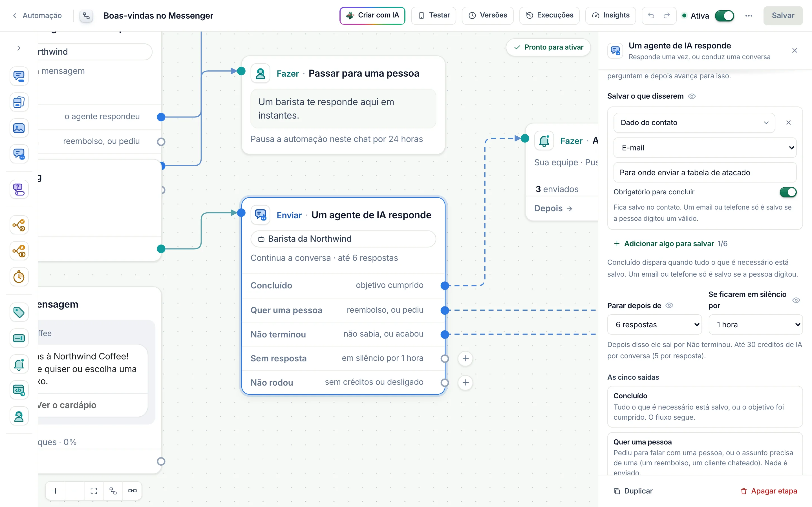Toggle the Ativa automation switch

(x=724, y=15)
